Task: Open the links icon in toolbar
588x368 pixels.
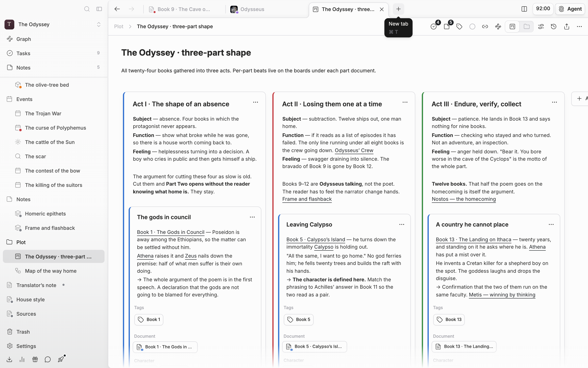Action: pyautogui.click(x=485, y=27)
